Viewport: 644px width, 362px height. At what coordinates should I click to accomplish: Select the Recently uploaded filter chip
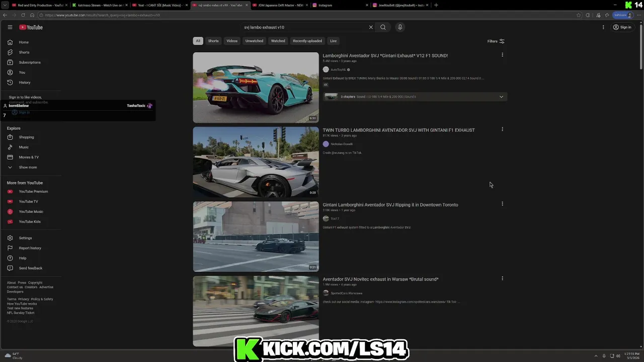(x=307, y=41)
